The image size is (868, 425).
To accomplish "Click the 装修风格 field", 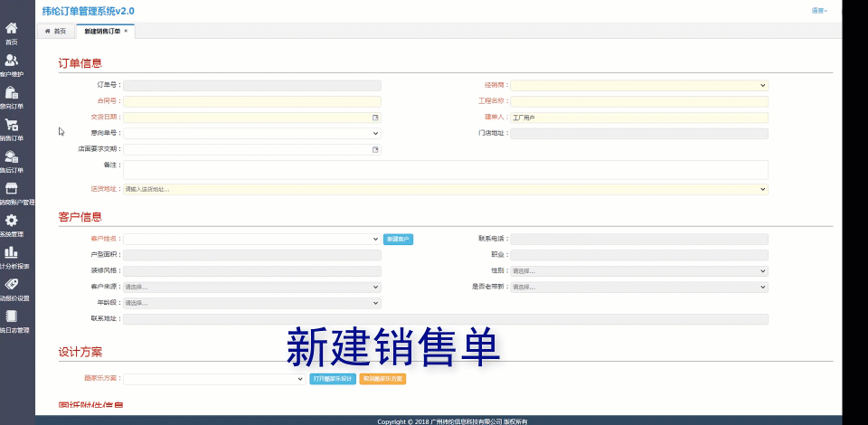I will point(252,271).
